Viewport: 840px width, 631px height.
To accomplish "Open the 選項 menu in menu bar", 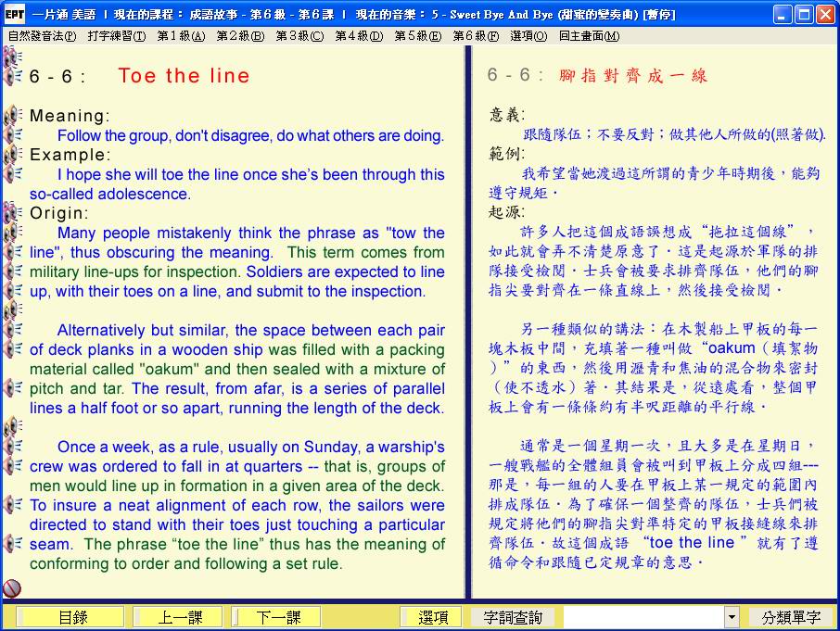I will coord(528,36).
